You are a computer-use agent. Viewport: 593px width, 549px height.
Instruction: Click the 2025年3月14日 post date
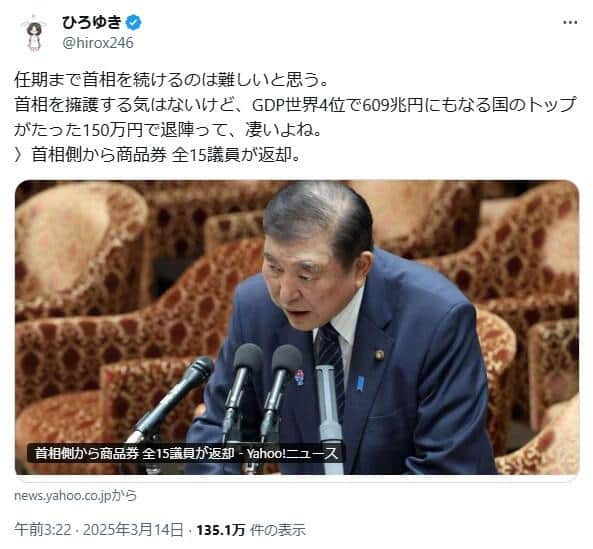[x=133, y=530]
